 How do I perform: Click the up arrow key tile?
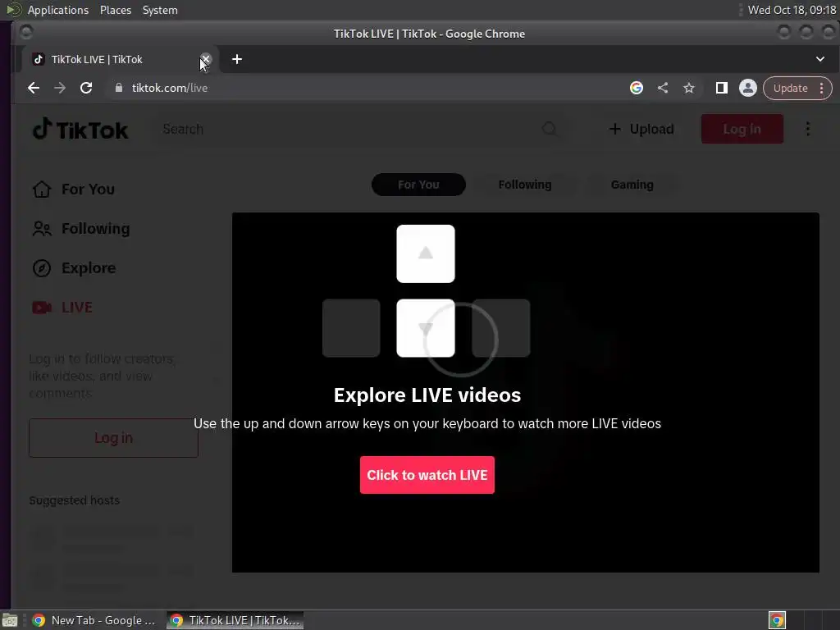[426, 254]
